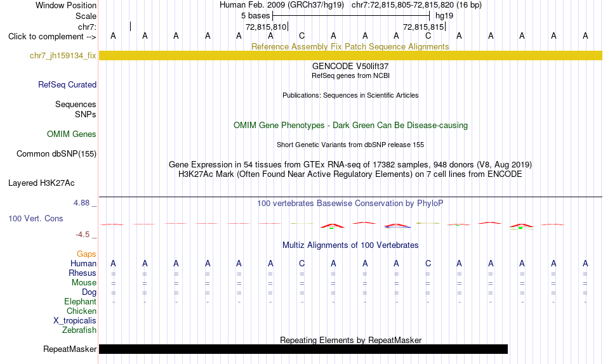Click the chr7_jh159134_fix track label
Image resolution: width=603 pixels, height=364 pixels.
click(63, 56)
